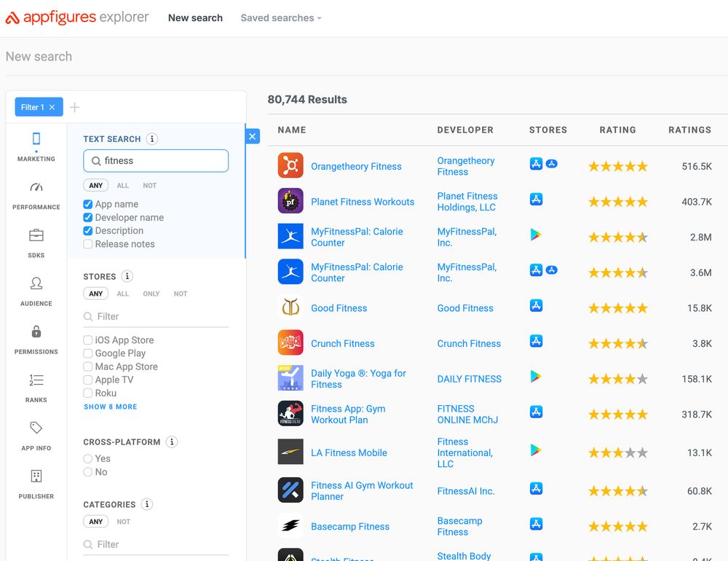Open the DAILY FITNESS developer link

click(470, 379)
